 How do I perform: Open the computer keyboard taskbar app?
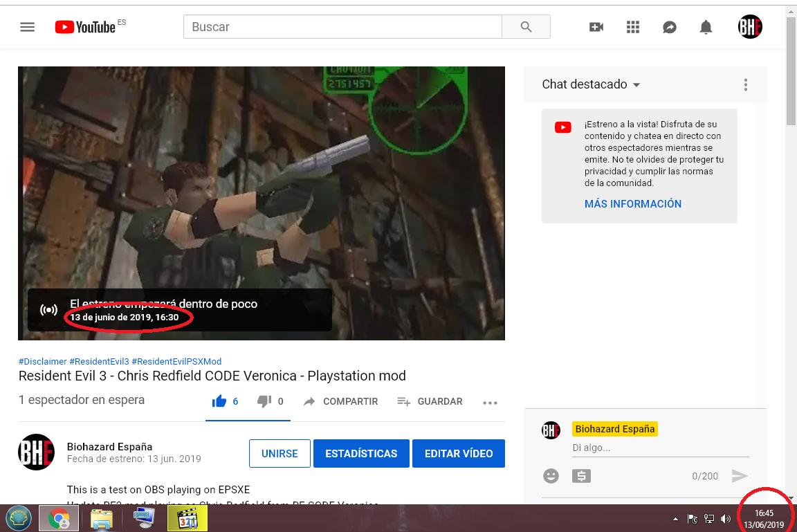coord(144,519)
